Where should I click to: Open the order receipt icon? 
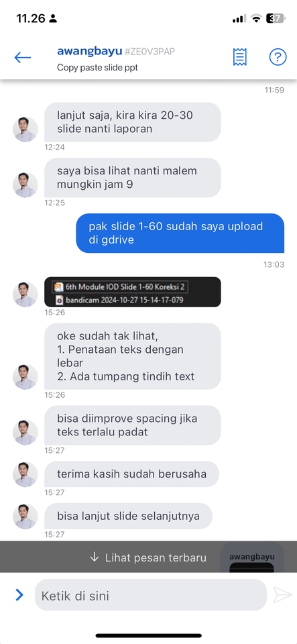(x=239, y=56)
